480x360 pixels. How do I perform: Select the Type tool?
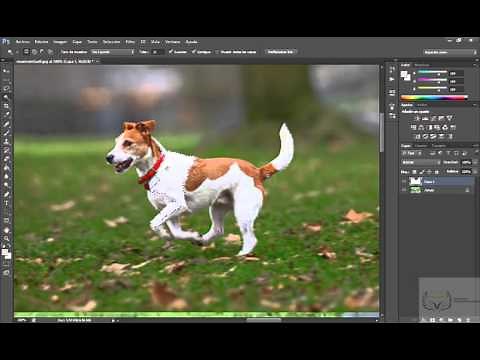pos(6,203)
